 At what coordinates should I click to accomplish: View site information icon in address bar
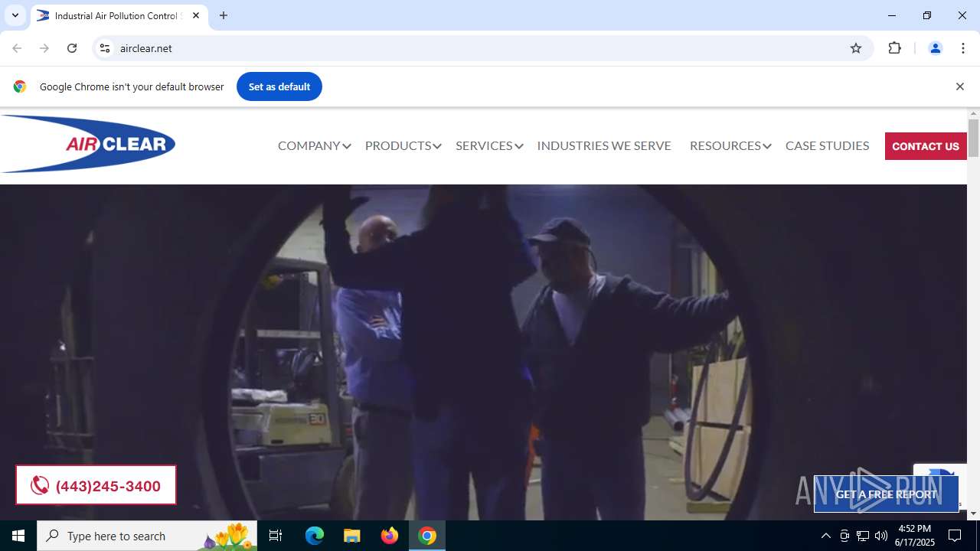[106, 48]
